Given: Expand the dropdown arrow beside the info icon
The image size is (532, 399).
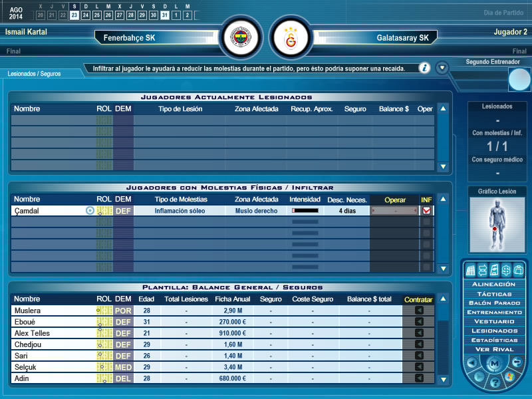Looking at the screenshot, I should click(x=442, y=68).
